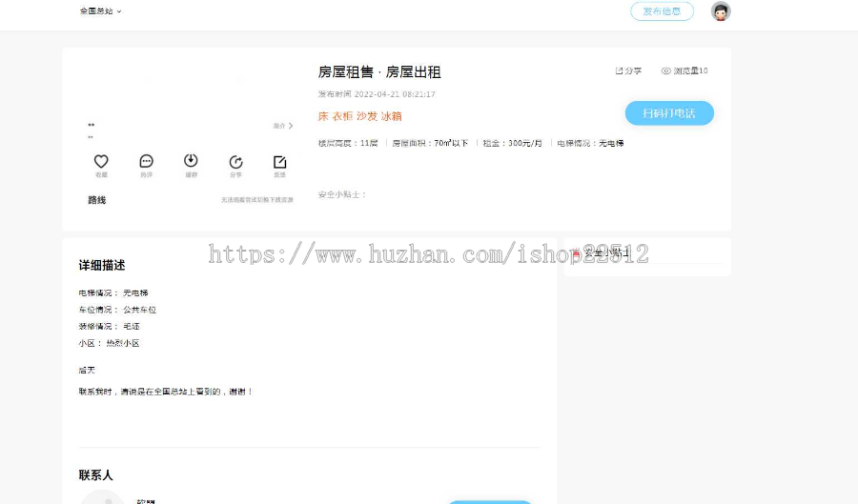The image size is (858, 504).
Task: Click the 租金：300元/月 detail
Action: point(512,143)
